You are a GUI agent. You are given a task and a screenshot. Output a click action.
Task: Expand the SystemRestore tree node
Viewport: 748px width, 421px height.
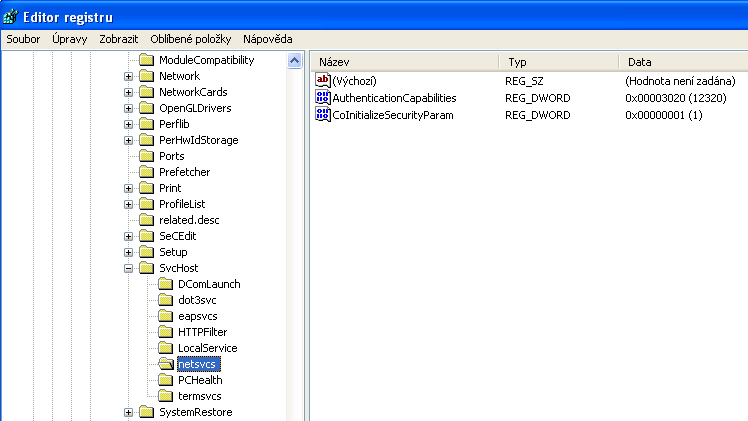pos(128,412)
